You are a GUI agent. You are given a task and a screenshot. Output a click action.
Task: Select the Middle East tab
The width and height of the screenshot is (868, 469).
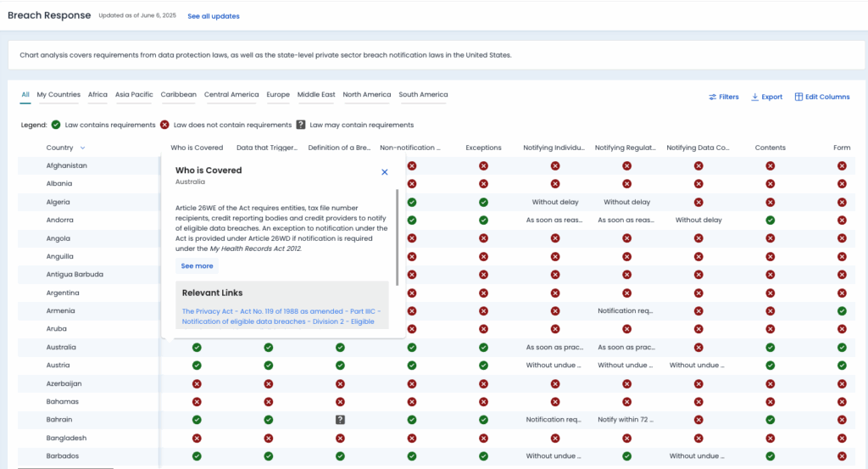[x=316, y=95]
